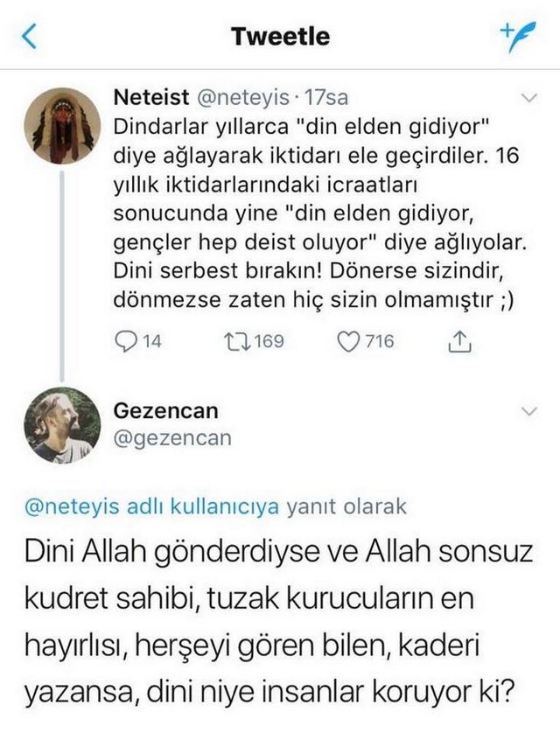Follow the @neteyis adlı kullanıcıya reply link
Screen dimensions: 560x733
pyautogui.click(x=152, y=506)
